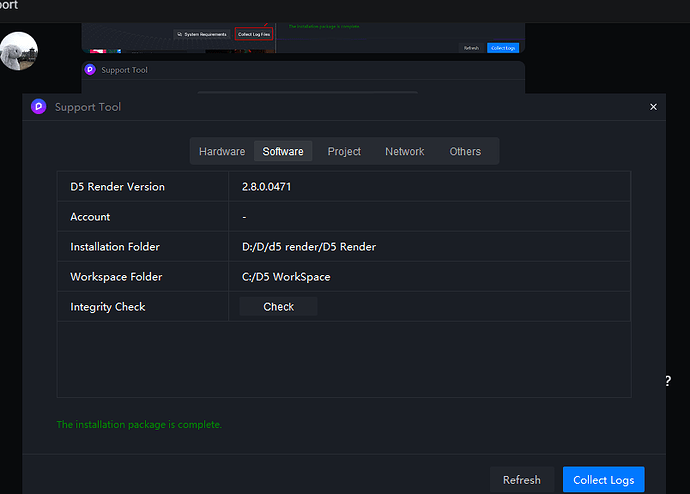
Task: Switch to the Hardware tab
Action: point(222,151)
